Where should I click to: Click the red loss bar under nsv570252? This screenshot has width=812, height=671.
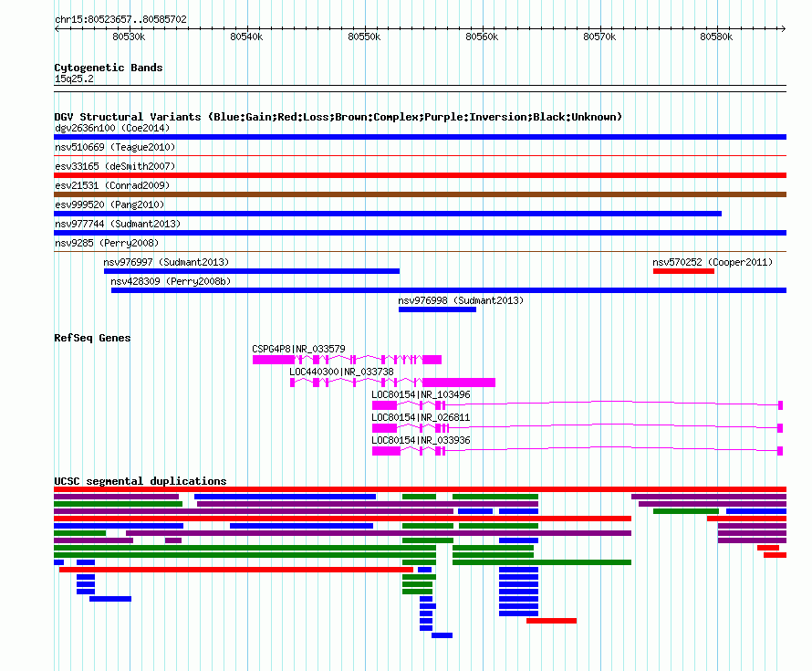click(683, 271)
